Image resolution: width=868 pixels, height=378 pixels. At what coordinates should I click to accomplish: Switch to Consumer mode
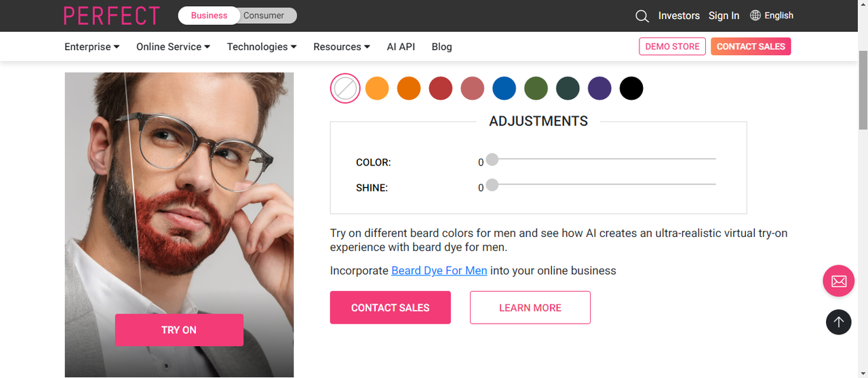tap(264, 16)
